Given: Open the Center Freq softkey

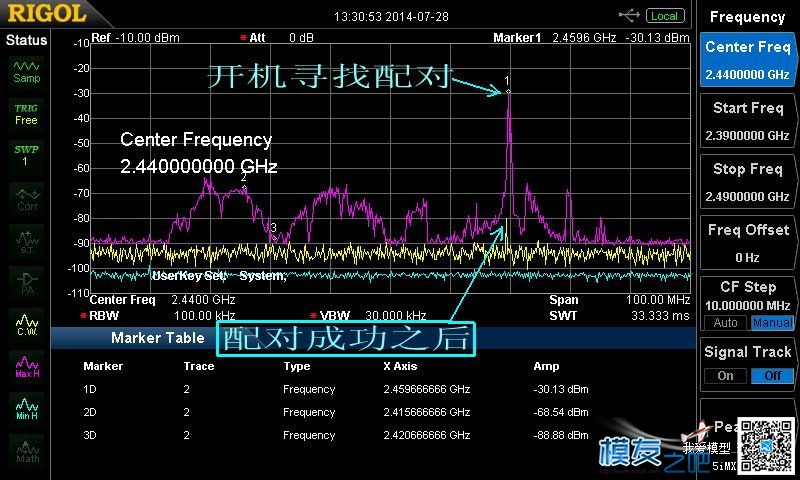Looking at the screenshot, I should [747, 61].
